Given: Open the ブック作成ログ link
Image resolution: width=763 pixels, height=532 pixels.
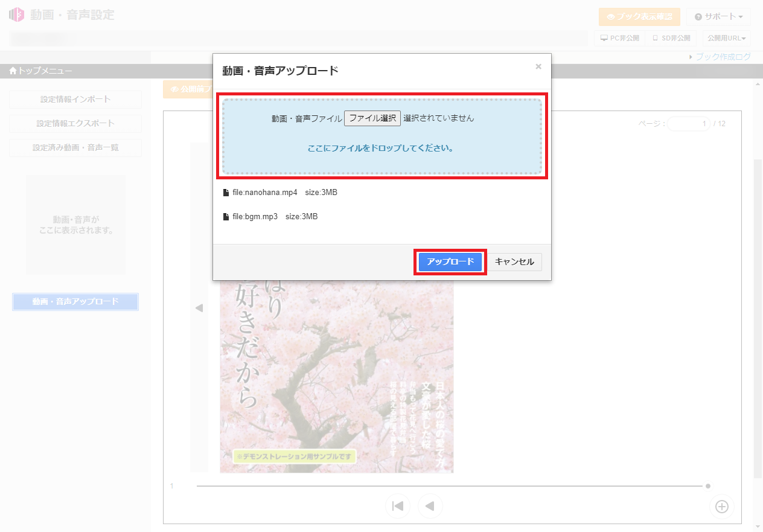Looking at the screenshot, I should tap(723, 57).
